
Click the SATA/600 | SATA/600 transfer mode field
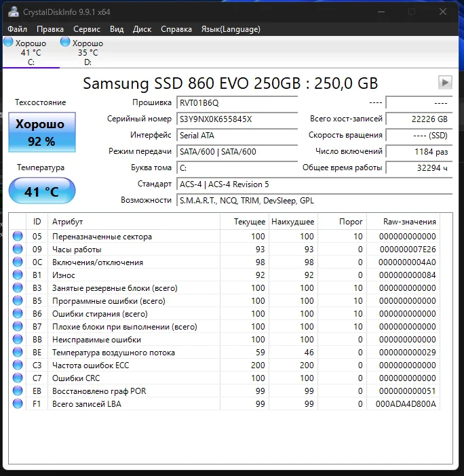click(x=237, y=151)
